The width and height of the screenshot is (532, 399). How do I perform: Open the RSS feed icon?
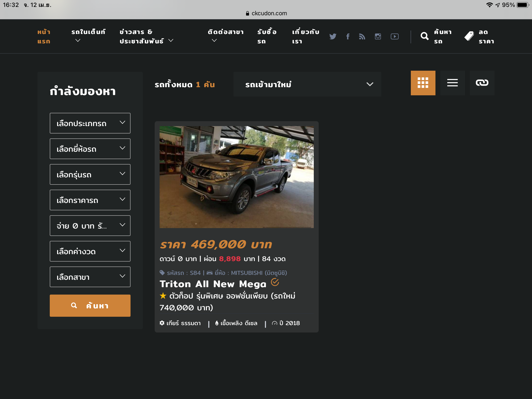click(x=362, y=36)
